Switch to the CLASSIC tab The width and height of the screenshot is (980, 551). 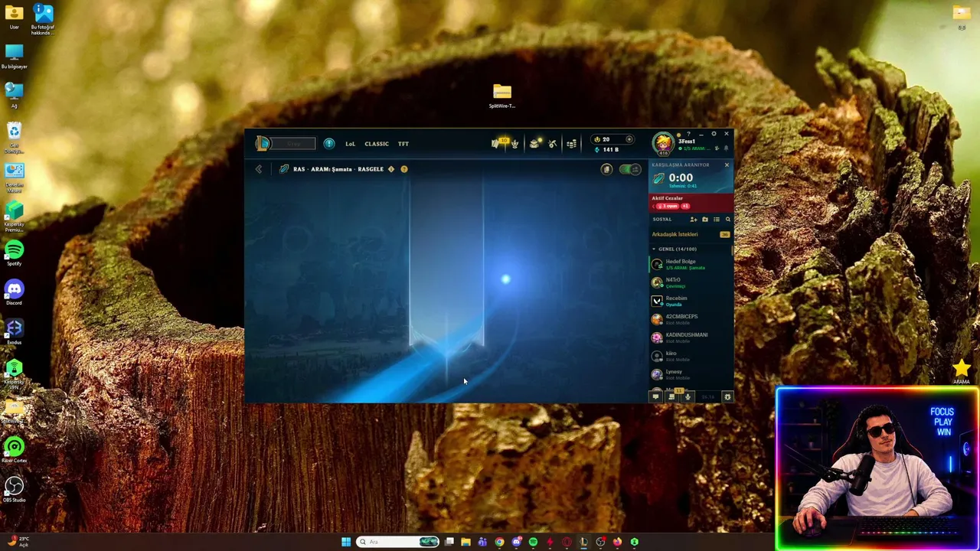(x=377, y=144)
